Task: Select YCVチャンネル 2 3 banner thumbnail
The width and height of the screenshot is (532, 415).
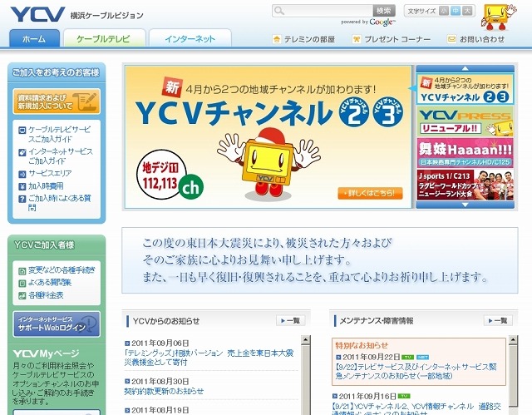Action: click(x=465, y=89)
